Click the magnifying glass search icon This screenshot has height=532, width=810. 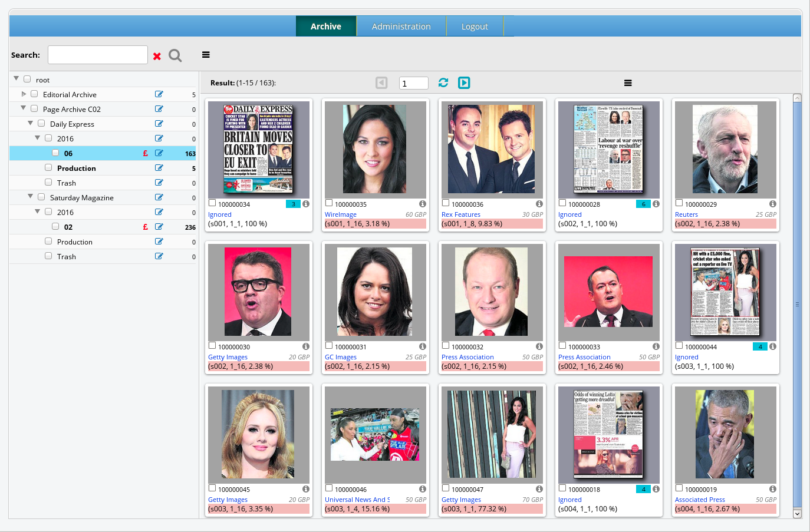pos(175,55)
